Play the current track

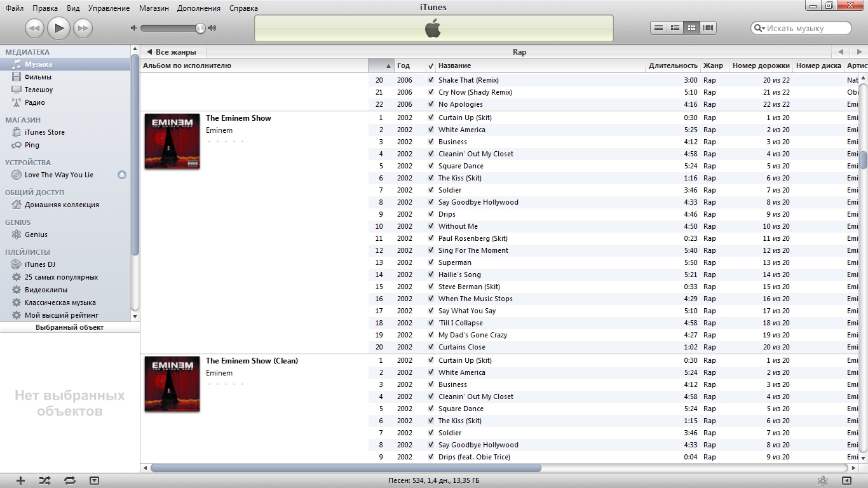[58, 27]
